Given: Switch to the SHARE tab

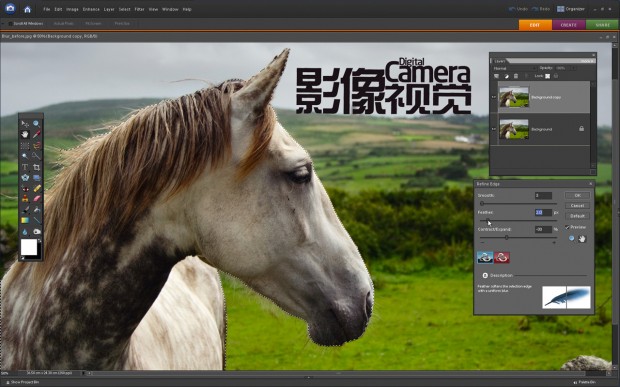Looking at the screenshot, I should (602, 25).
